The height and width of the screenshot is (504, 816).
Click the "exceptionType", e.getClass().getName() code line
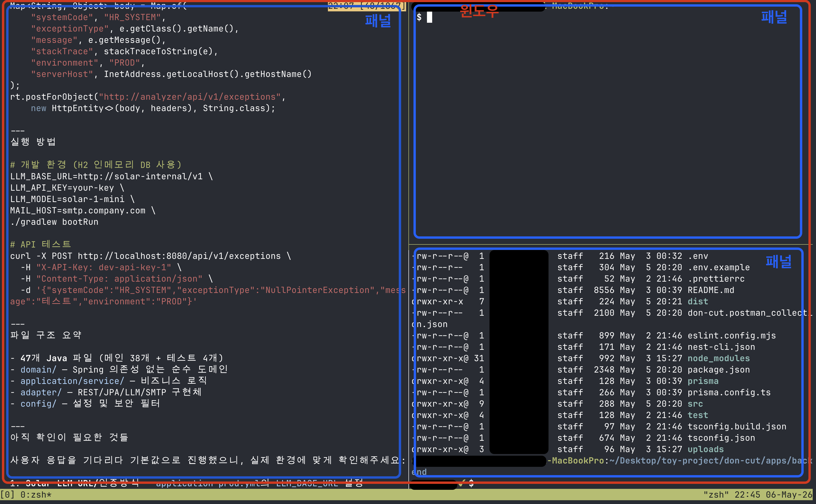[x=135, y=29]
